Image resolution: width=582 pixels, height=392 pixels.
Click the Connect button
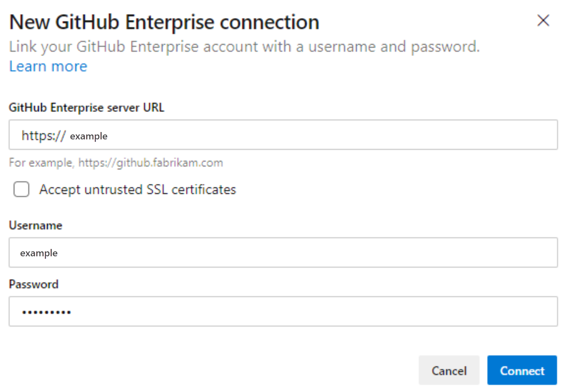[x=522, y=370]
